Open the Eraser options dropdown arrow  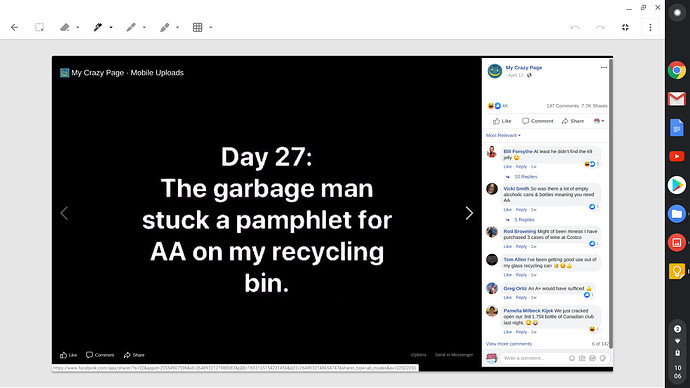tap(78, 27)
